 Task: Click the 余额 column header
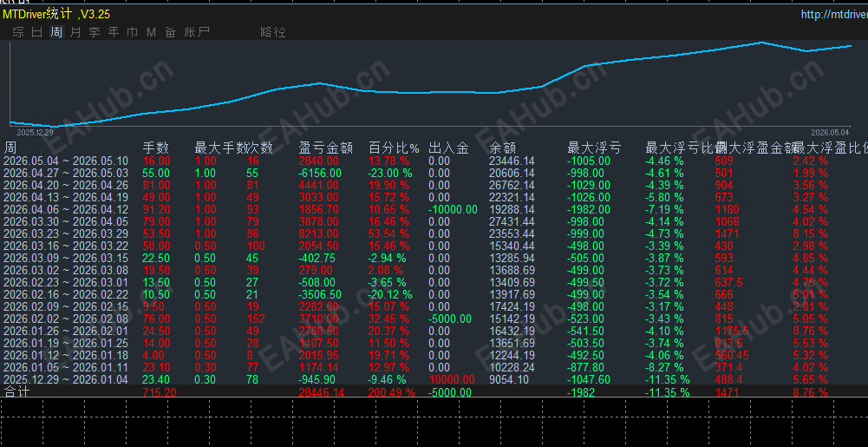(x=503, y=148)
